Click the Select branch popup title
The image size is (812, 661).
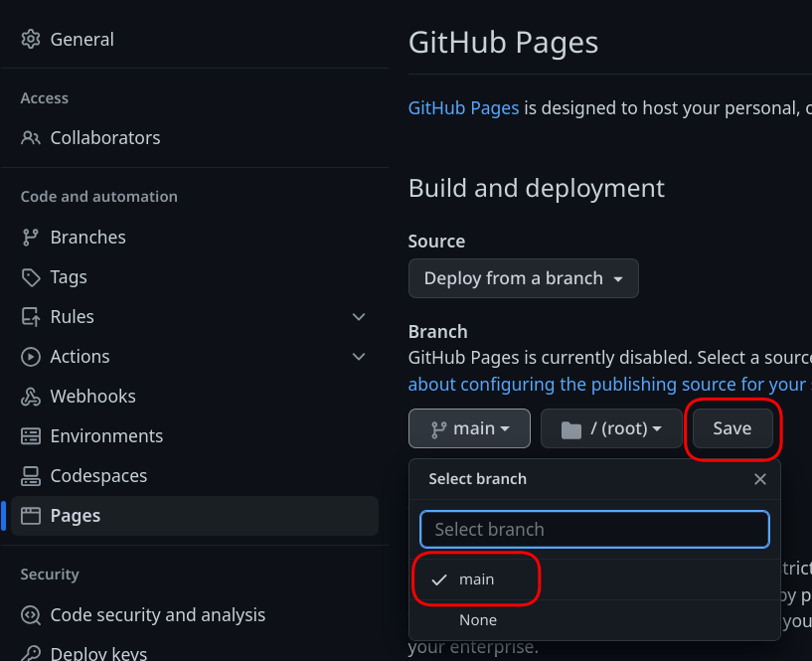pos(477,479)
